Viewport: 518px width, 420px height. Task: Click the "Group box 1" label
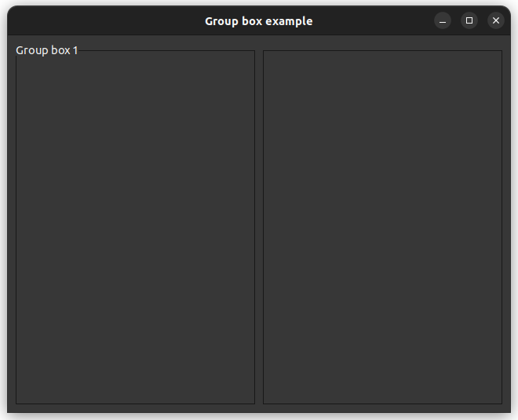point(47,50)
